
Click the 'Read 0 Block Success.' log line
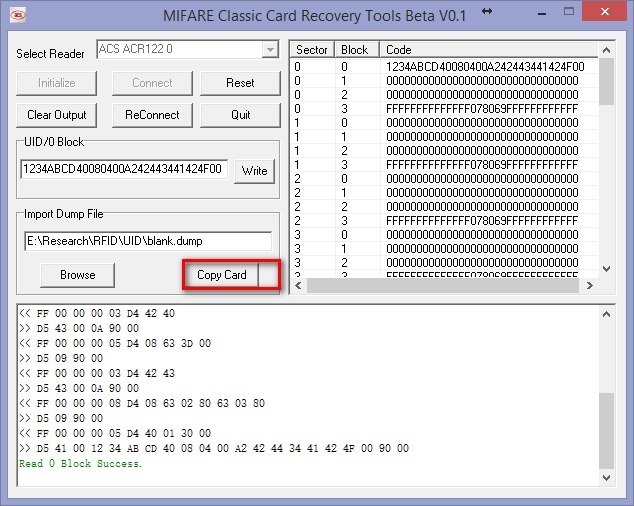pos(80,464)
